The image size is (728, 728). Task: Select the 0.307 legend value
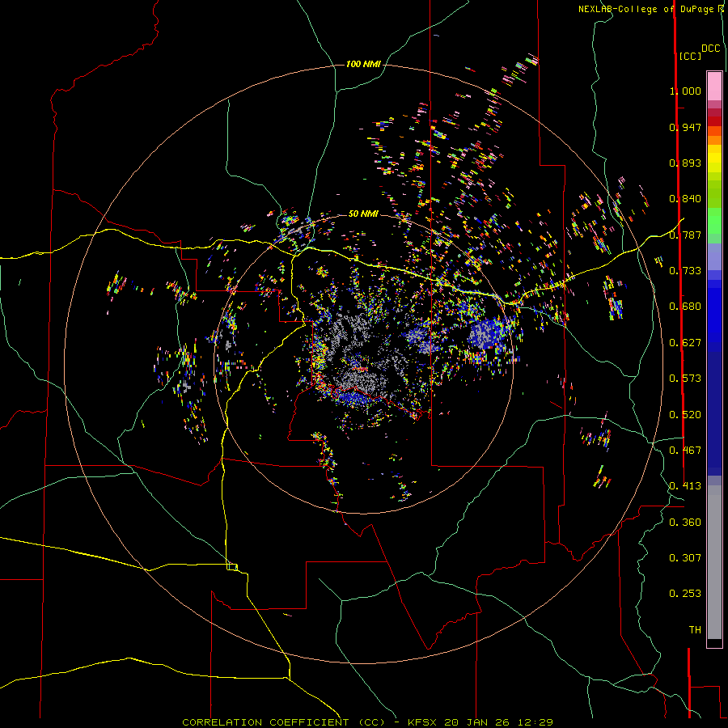click(685, 558)
